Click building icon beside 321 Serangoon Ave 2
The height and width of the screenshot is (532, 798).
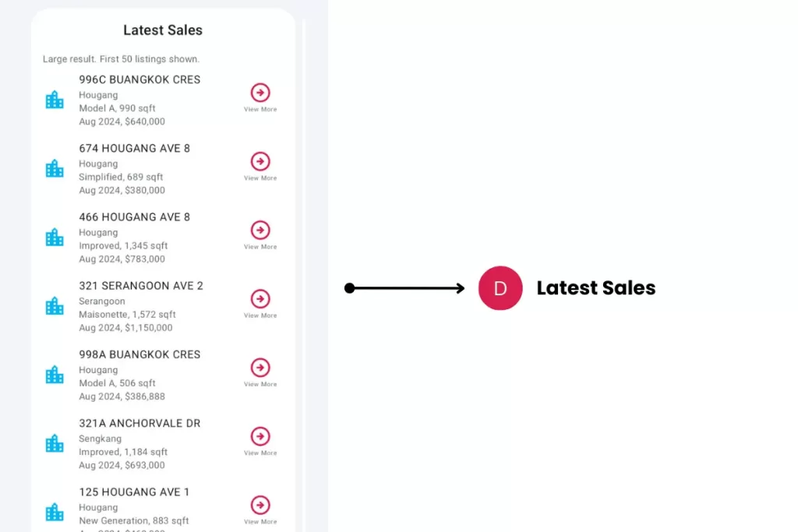[55, 306]
